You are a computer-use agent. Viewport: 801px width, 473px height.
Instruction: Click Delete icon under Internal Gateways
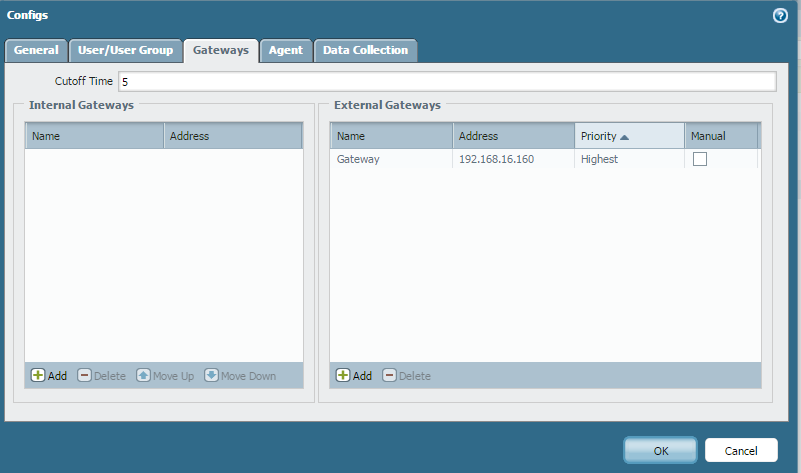85,376
